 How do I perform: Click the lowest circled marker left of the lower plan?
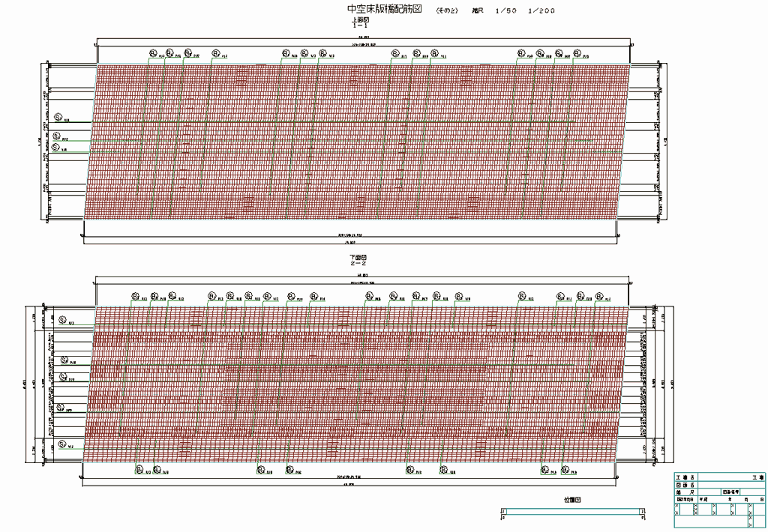tap(60, 444)
